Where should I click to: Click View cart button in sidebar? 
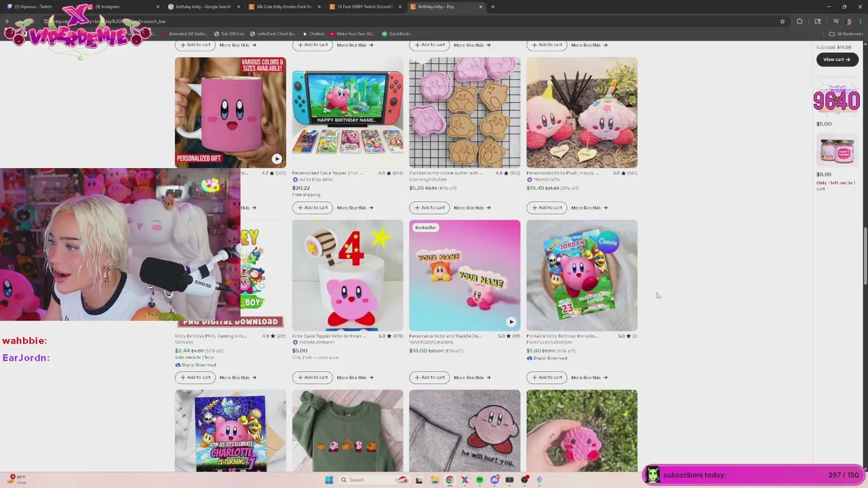point(837,60)
